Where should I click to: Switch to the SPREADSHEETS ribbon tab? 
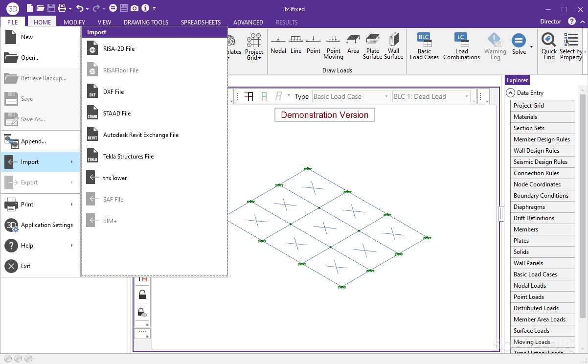pos(201,22)
